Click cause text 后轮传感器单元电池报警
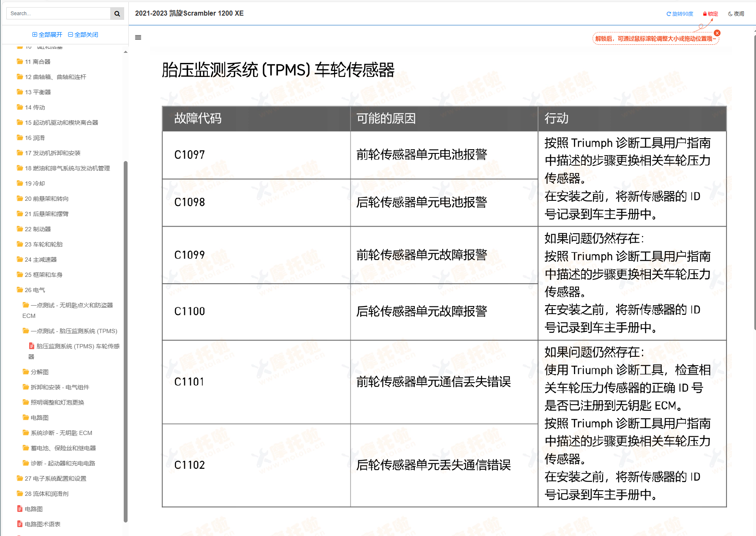This screenshot has height=536, width=756. tap(422, 202)
